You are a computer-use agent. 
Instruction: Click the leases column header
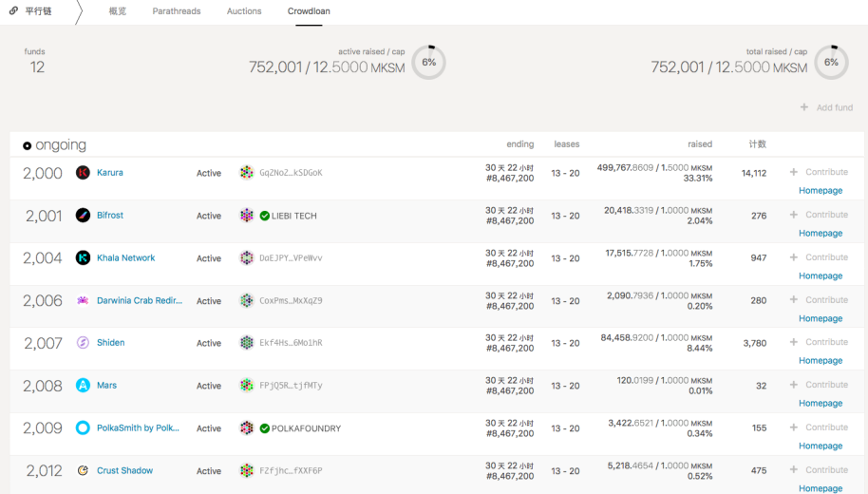(567, 144)
